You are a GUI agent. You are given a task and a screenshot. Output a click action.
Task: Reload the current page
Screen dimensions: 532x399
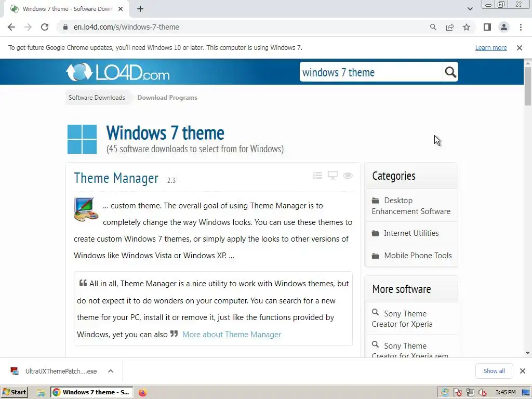click(45, 27)
